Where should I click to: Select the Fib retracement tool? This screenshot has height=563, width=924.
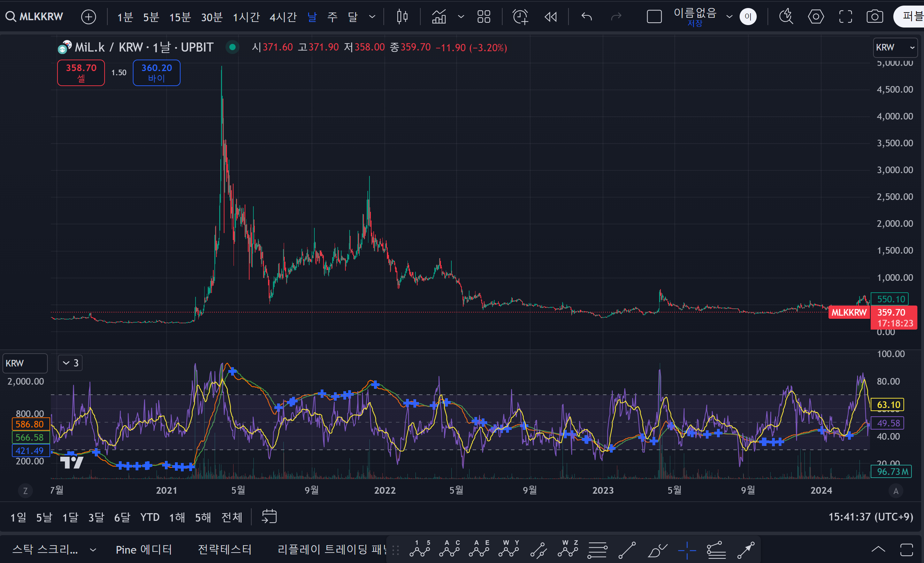coord(597,550)
